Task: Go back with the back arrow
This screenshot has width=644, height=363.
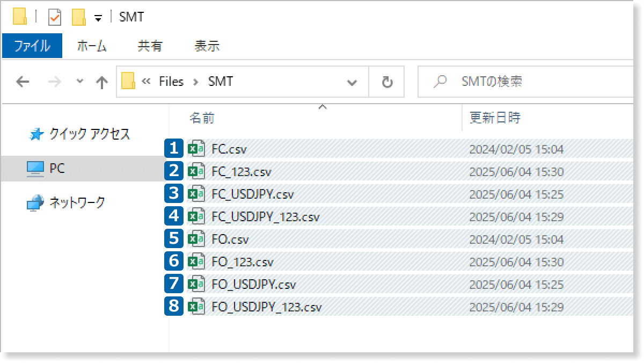Action: point(23,82)
